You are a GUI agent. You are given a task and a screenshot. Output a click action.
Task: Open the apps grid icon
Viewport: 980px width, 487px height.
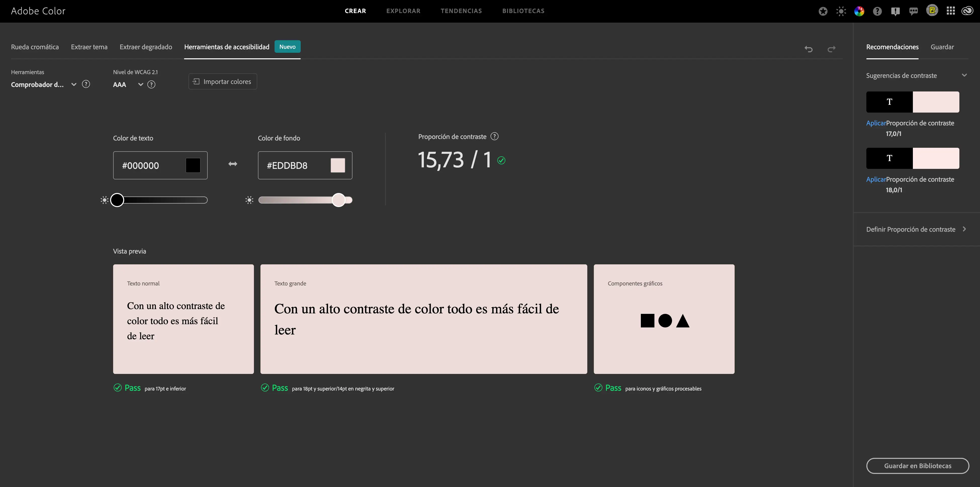coord(950,11)
